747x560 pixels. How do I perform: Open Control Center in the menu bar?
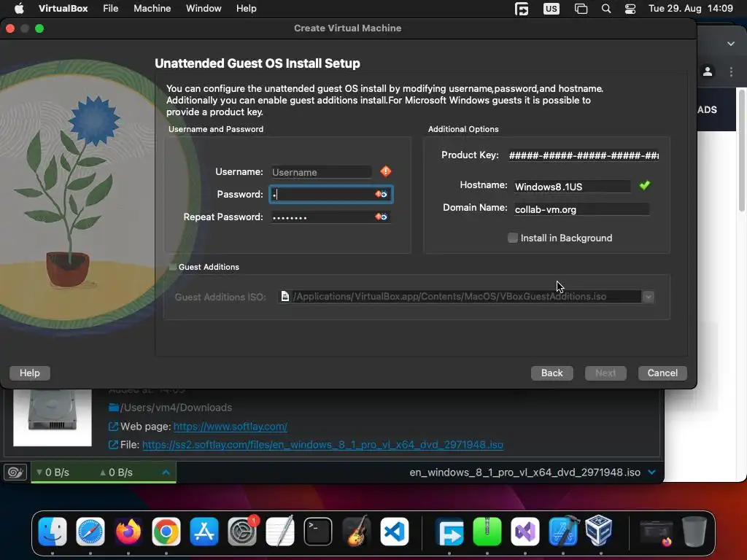click(x=630, y=9)
